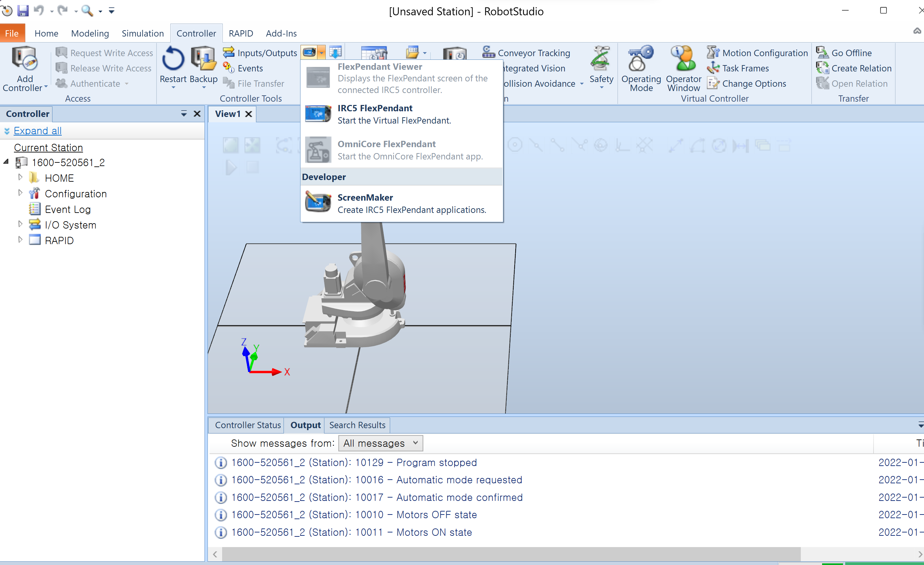
Task: Switch to the RAPID ribbon tab
Action: [x=241, y=34]
